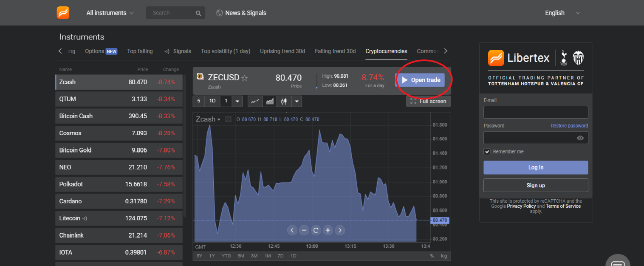Open the Uprising trend 30d tab
Viewport: 644px width, 266px height.
(282, 51)
